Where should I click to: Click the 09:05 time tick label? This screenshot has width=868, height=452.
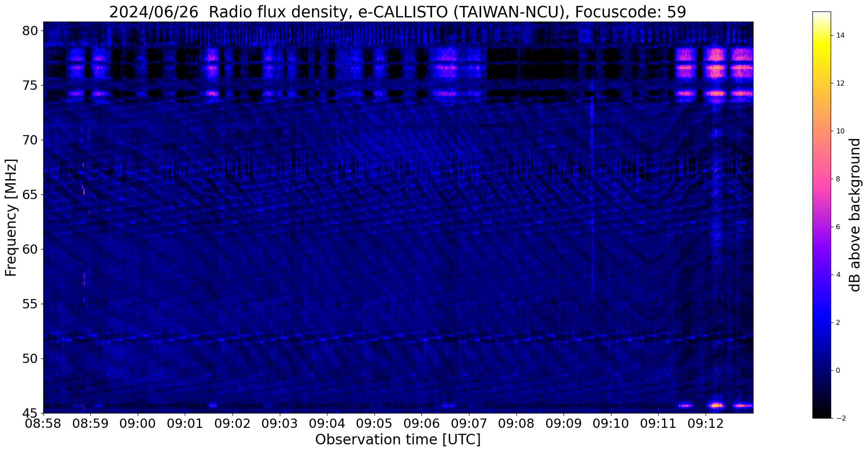(x=374, y=423)
